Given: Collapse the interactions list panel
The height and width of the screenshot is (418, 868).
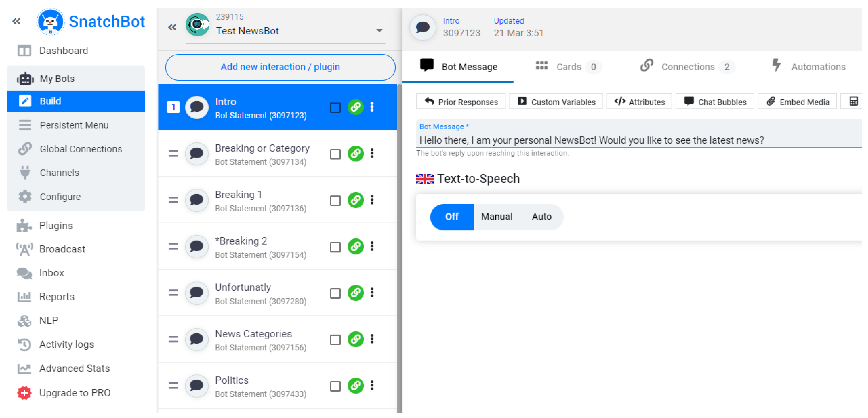Looking at the screenshot, I should (172, 28).
